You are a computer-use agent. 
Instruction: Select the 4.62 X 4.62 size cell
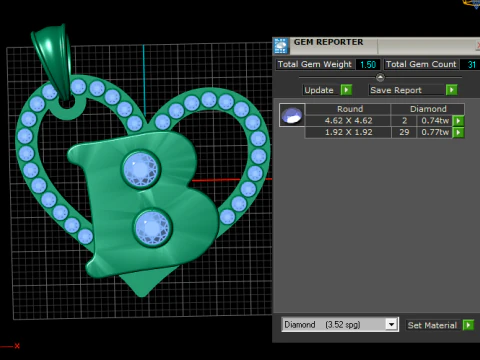pyautogui.click(x=348, y=121)
